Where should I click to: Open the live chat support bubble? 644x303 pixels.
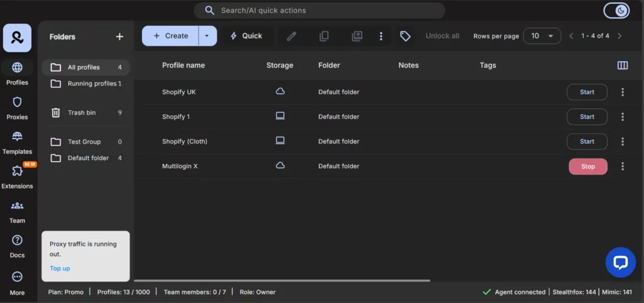click(620, 262)
